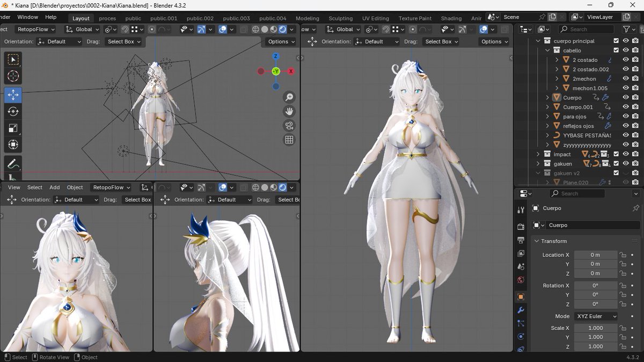Open the Window menu
Viewport: 644px width, 362px height.
coord(27,17)
